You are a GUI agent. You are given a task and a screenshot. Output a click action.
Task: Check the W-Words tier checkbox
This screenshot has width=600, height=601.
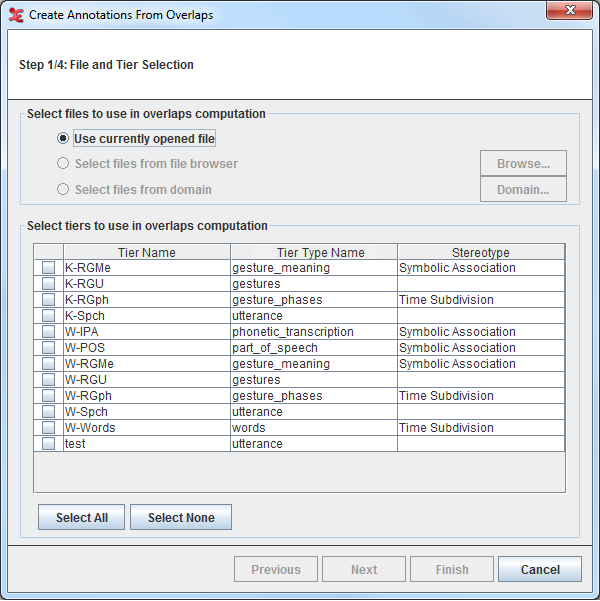tap(48, 428)
